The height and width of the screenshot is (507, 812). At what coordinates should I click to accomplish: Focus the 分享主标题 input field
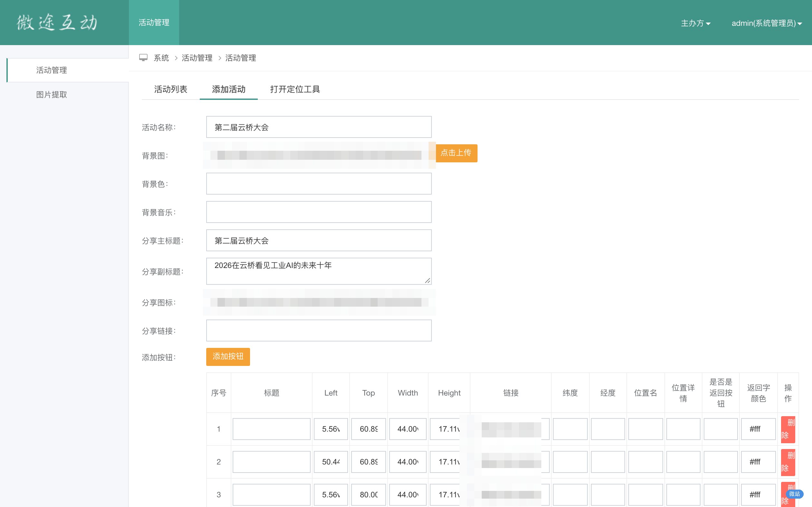(x=319, y=240)
